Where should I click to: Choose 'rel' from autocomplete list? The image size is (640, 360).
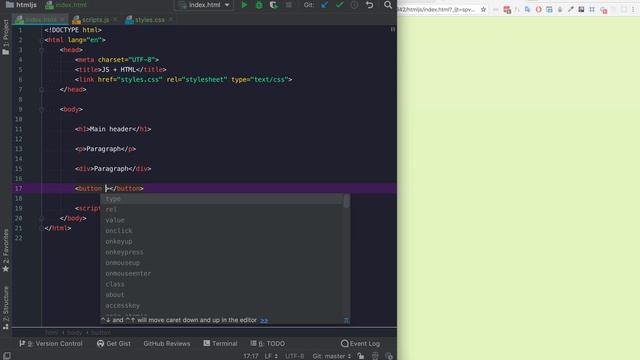(222, 209)
